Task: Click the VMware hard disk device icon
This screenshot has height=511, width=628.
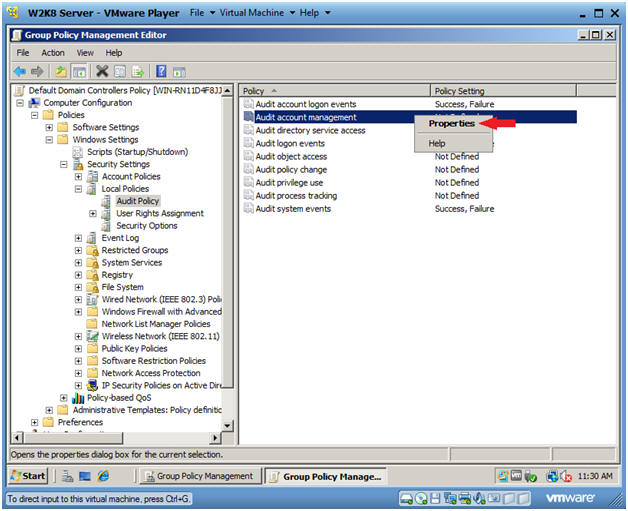Action: (406, 499)
